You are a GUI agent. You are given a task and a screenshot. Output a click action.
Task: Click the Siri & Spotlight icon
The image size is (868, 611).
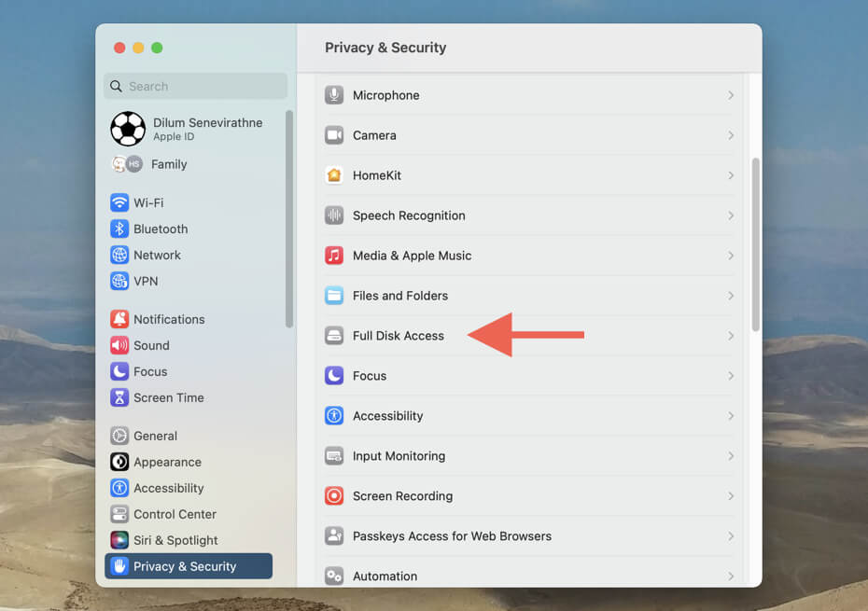click(119, 540)
